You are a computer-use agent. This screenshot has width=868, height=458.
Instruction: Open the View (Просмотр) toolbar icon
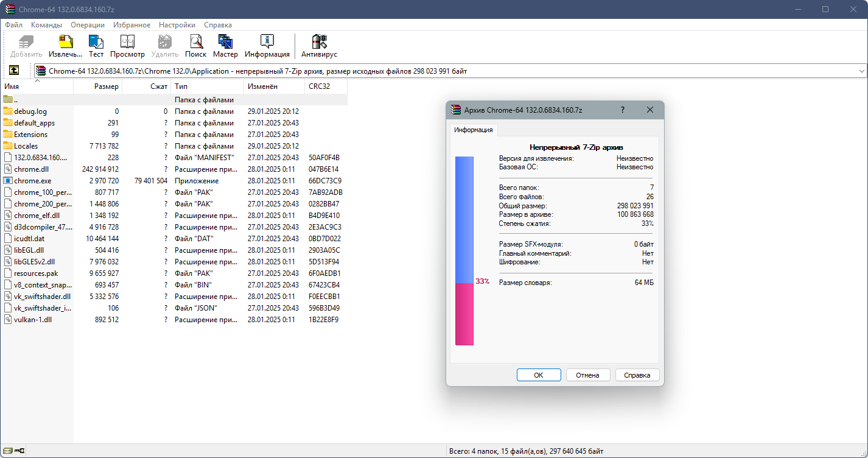pyautogui.click(x=127, y=46)
